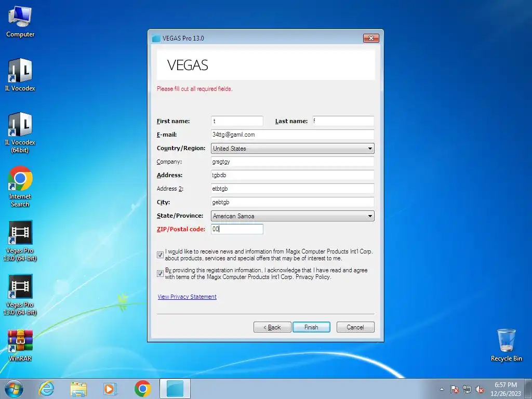This screenshot has width=532, height=399.
Task: Show hidden tray icons arrow
Action: click(x=442, y=389)
